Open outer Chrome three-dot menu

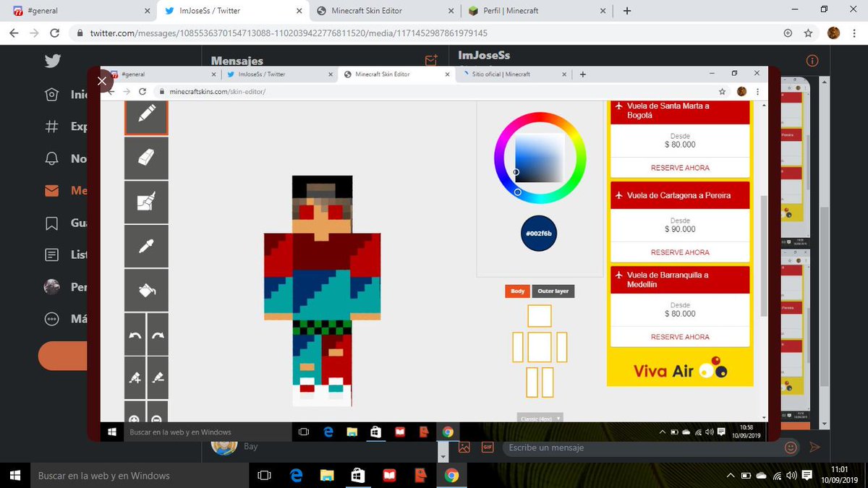[x=854, y=33]
